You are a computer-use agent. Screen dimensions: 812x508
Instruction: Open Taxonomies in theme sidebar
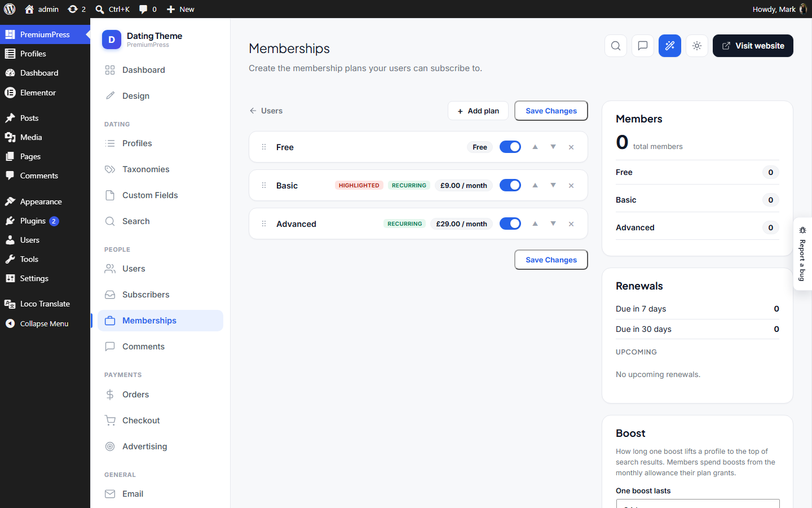[x=160, y=169]
